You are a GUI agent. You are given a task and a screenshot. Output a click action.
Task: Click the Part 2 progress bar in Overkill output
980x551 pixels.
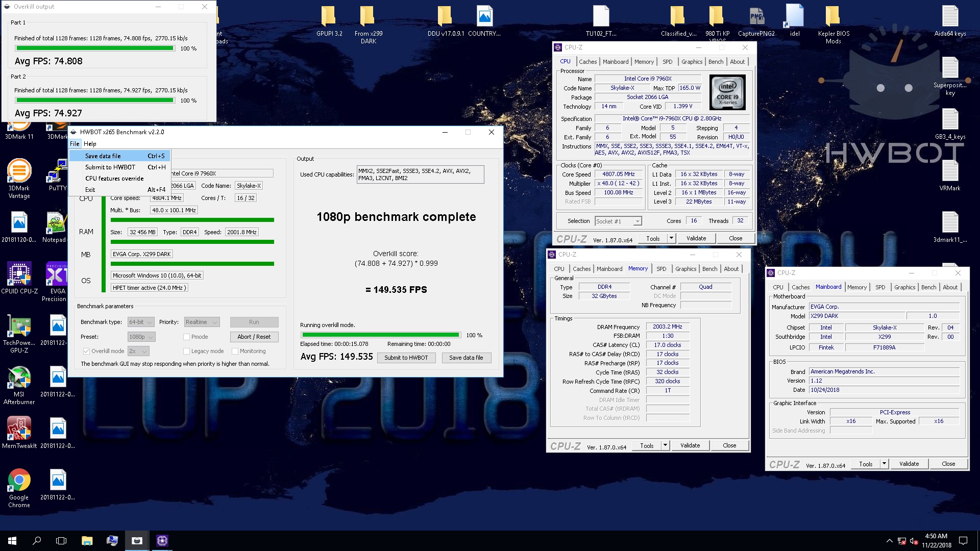pyautogui.click(x=95, y=101)
